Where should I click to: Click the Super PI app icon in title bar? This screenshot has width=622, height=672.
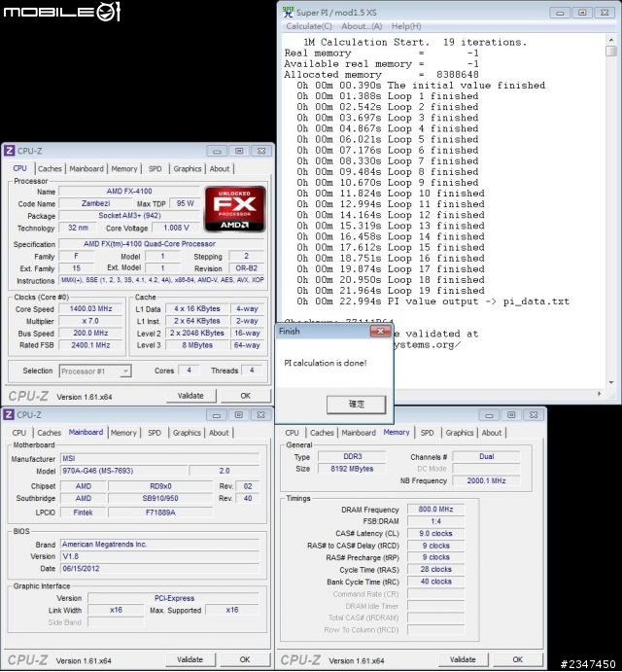tap(289, 12)
